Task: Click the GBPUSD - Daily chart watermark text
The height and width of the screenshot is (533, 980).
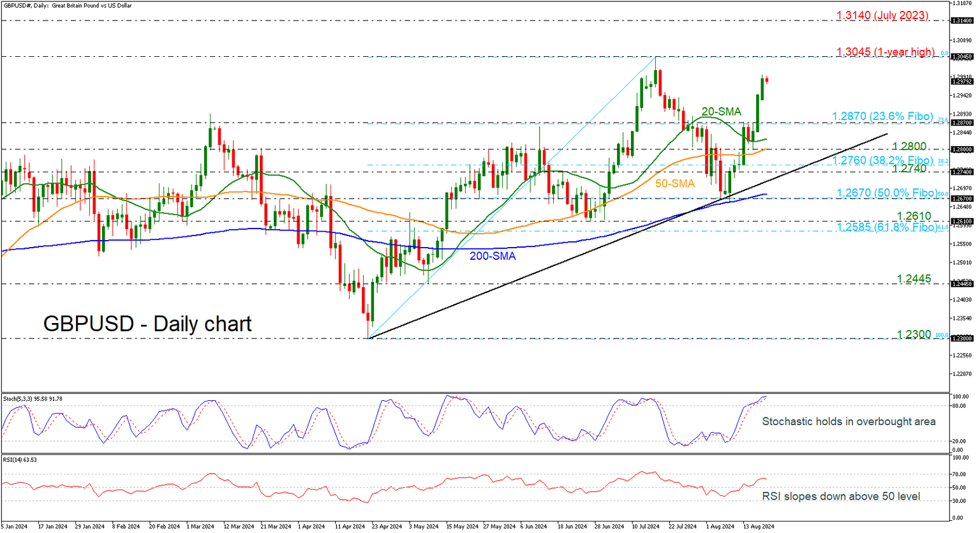Action: [x=146, y=324]
